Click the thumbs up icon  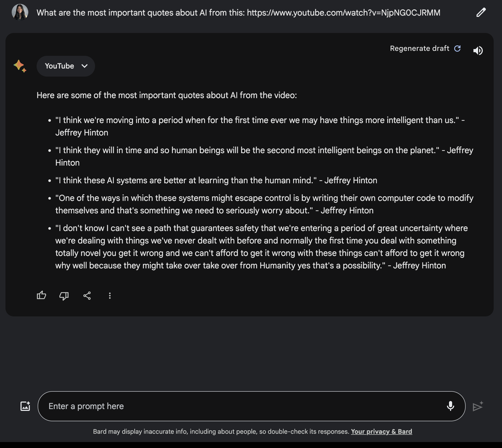(42, 295)
